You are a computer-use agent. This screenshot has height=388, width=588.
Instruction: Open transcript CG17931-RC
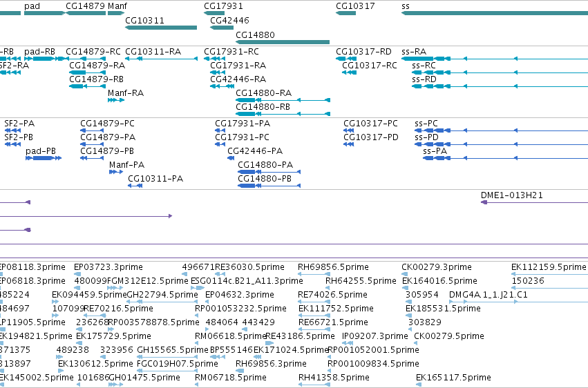[231, 51]
